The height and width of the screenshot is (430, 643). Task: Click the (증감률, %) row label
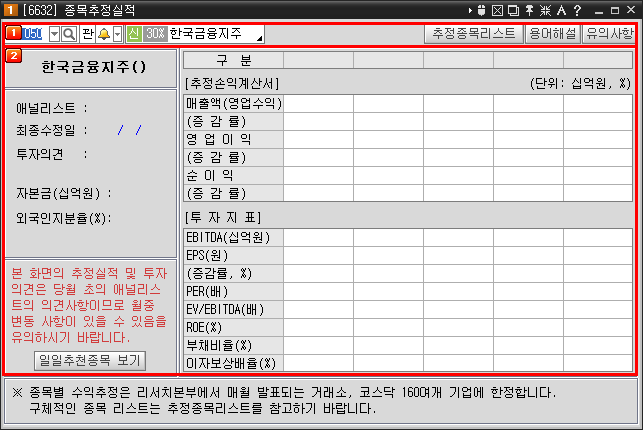tap(233, 273)
